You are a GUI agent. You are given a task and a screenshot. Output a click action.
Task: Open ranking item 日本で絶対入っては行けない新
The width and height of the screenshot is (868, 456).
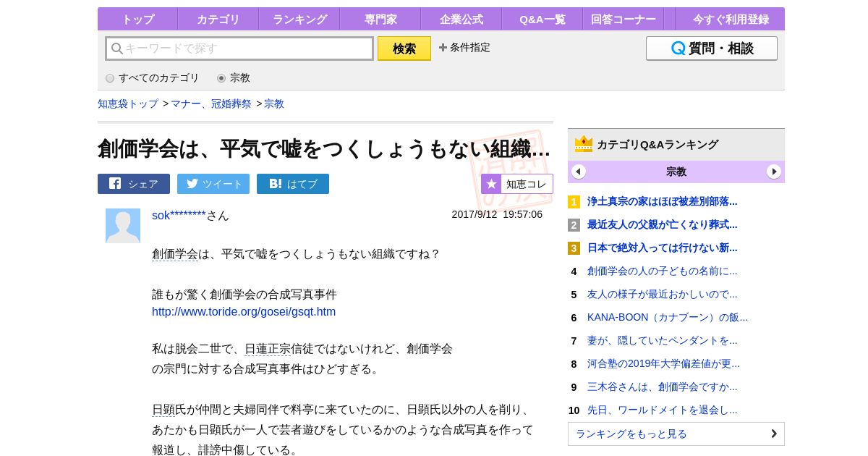[663, 248]
